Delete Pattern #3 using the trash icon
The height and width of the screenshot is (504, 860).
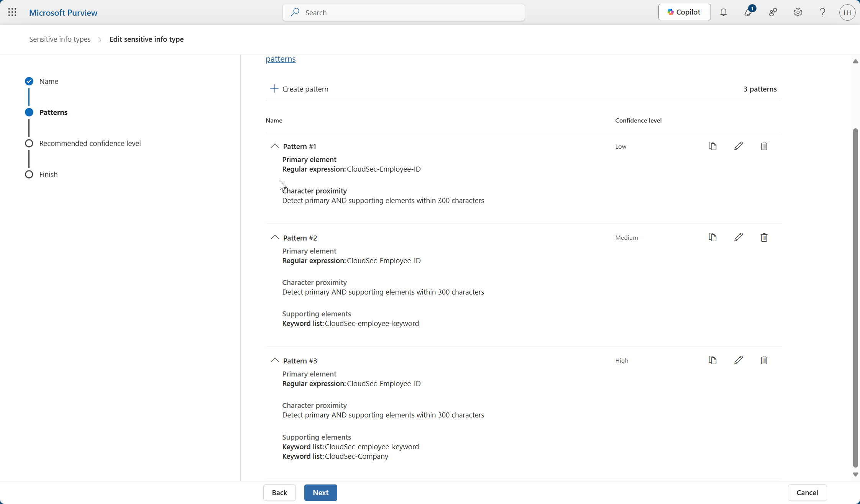[764, 360]
